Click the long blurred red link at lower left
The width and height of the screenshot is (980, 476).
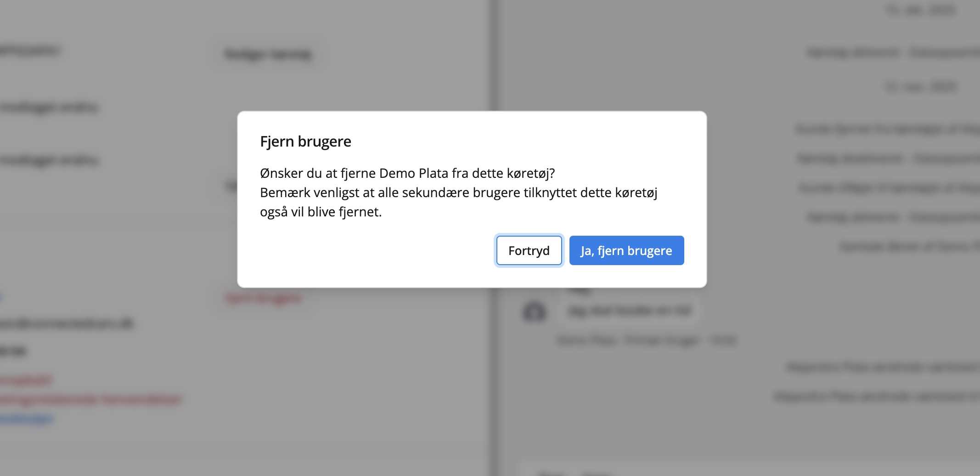coord(90,399)
